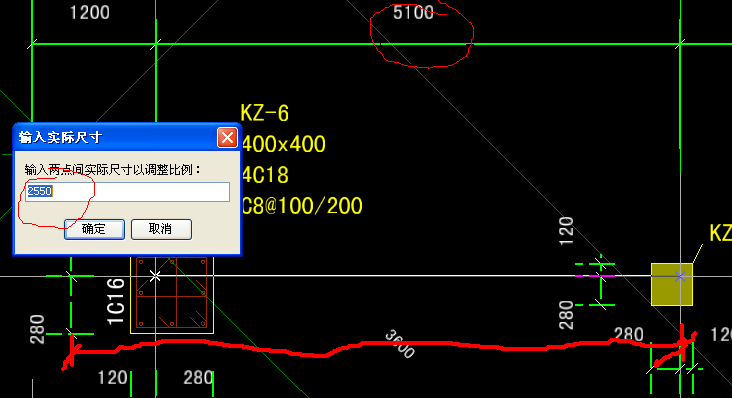Viewport: 732px width, 398px height.
Task: Select the KZ-6 column section drawing
Action: tap(172, 295)
